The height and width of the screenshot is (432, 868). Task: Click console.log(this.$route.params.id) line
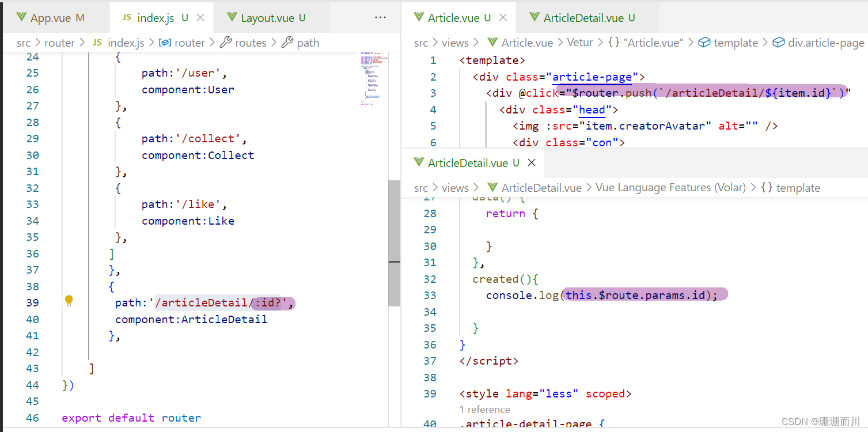click(x=602, y=295)
